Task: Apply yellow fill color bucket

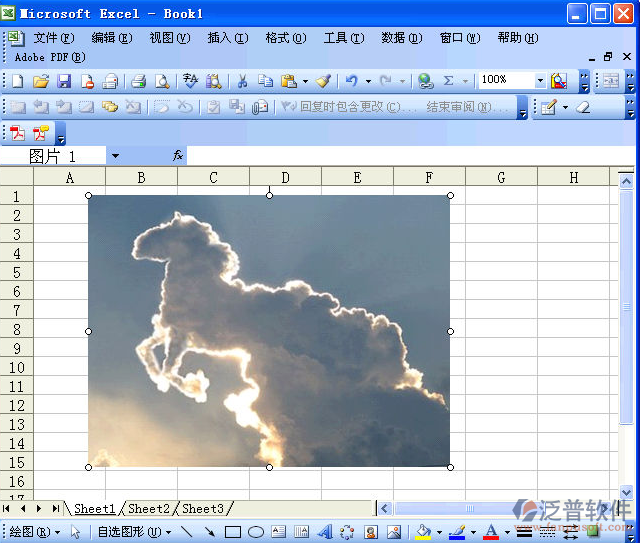Action: click(423, 532)
